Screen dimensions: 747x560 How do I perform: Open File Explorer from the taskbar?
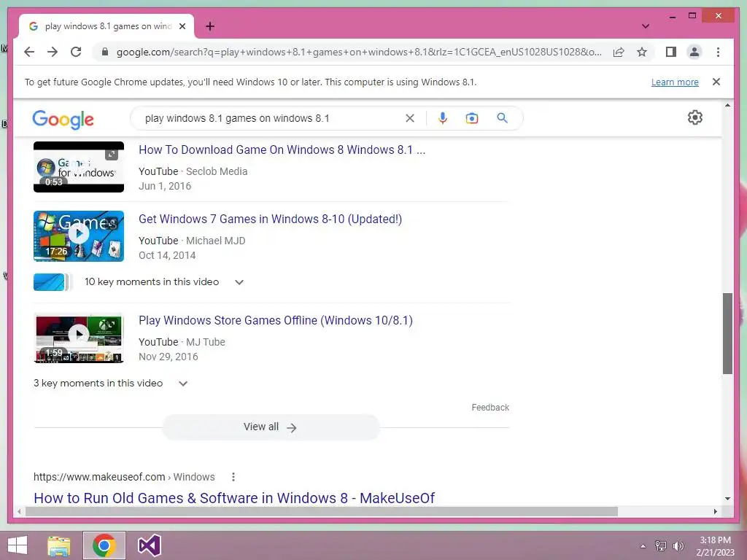pos(59,545)
